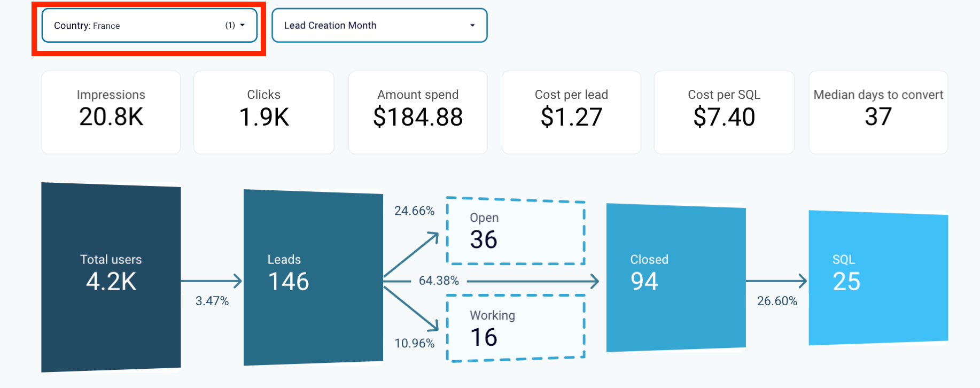Viewport: 980px width, 388px height.
Task: Click the Country dropdown caret arrow
Action: pyautogui.click(x=242, y=25)
